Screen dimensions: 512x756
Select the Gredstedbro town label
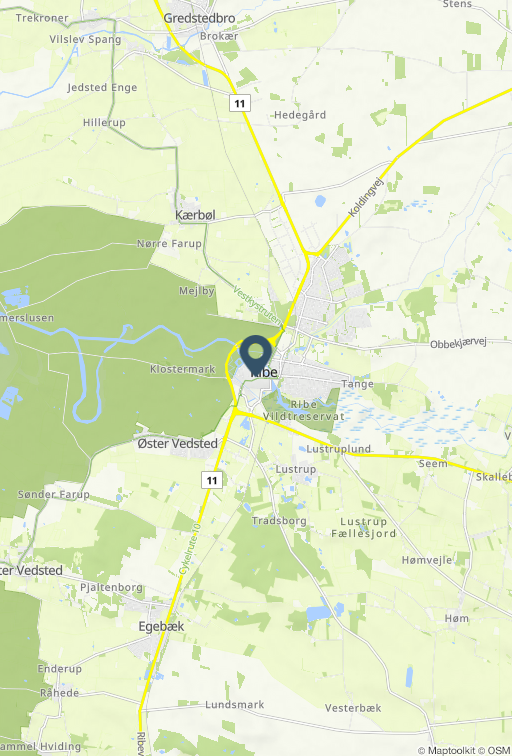coord(199,18)
